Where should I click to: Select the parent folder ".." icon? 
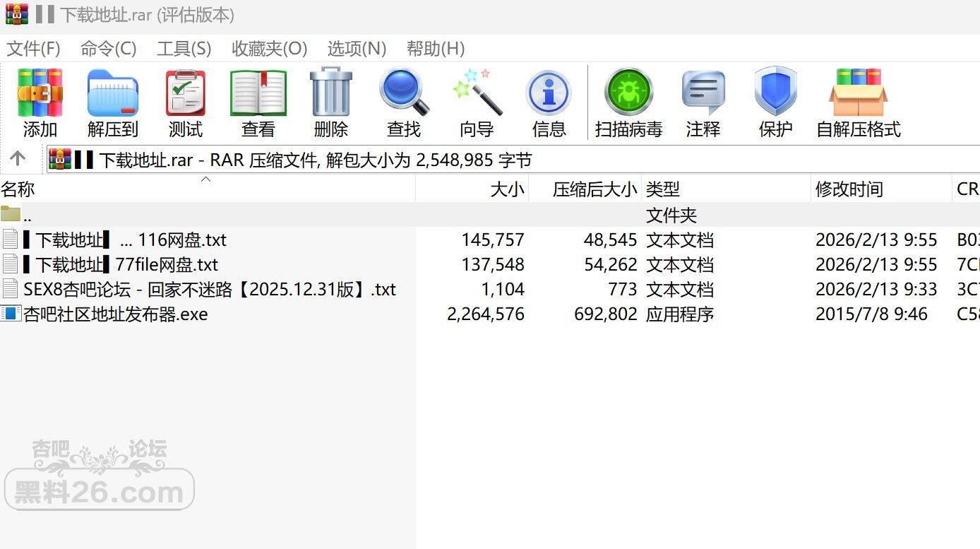point(11,213)
